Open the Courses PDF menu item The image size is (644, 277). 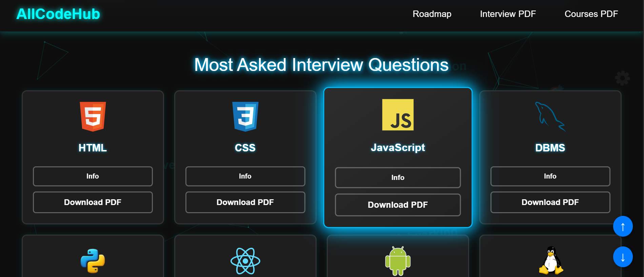coord(591,14)
